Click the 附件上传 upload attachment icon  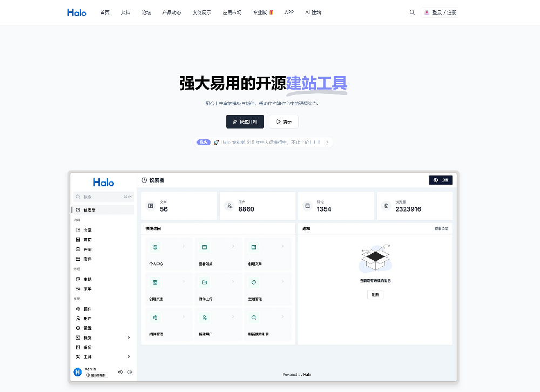click(x=204, y=282)
